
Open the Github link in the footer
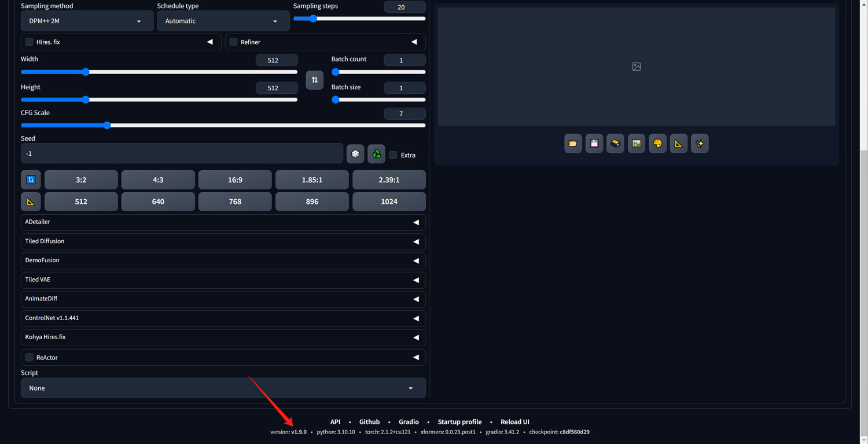(x=369, y=421)
